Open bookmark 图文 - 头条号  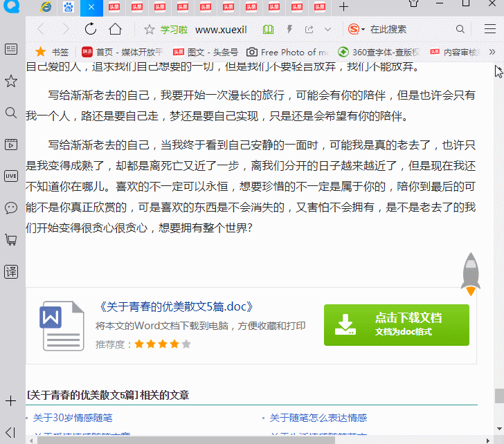tap(206, 52)
